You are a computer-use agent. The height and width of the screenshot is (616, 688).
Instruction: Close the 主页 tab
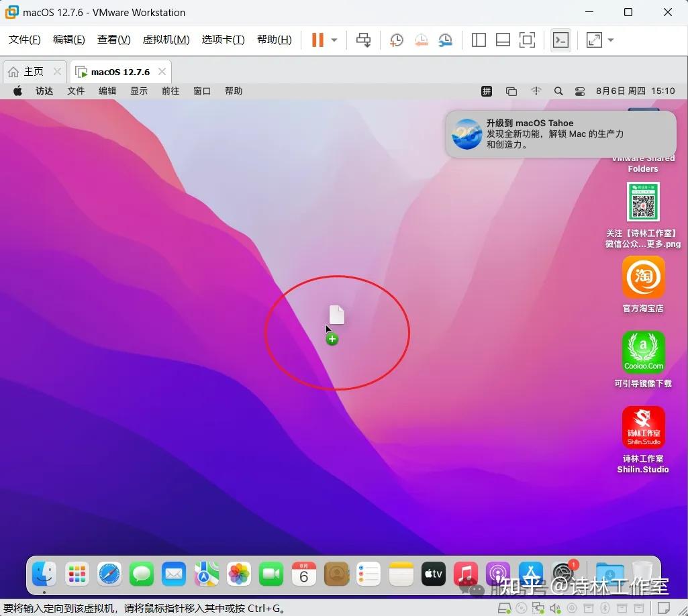(57, 72)
